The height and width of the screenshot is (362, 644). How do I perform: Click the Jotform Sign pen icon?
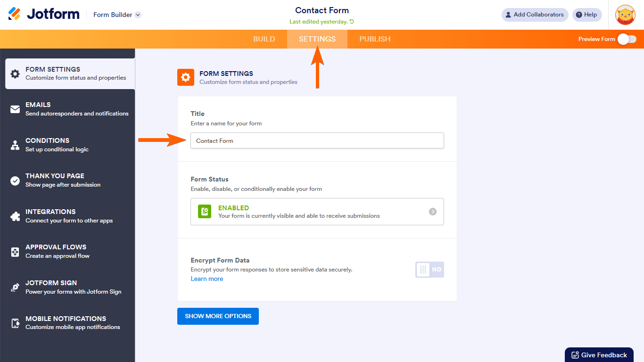click(x=15, y=288)
